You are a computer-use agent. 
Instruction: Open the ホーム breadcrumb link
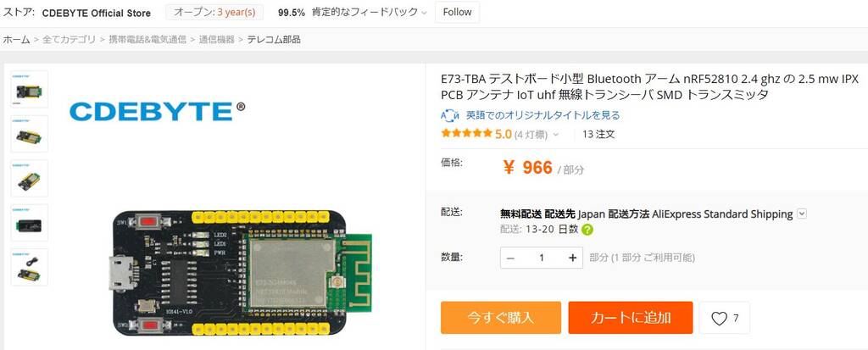(17, 39)
